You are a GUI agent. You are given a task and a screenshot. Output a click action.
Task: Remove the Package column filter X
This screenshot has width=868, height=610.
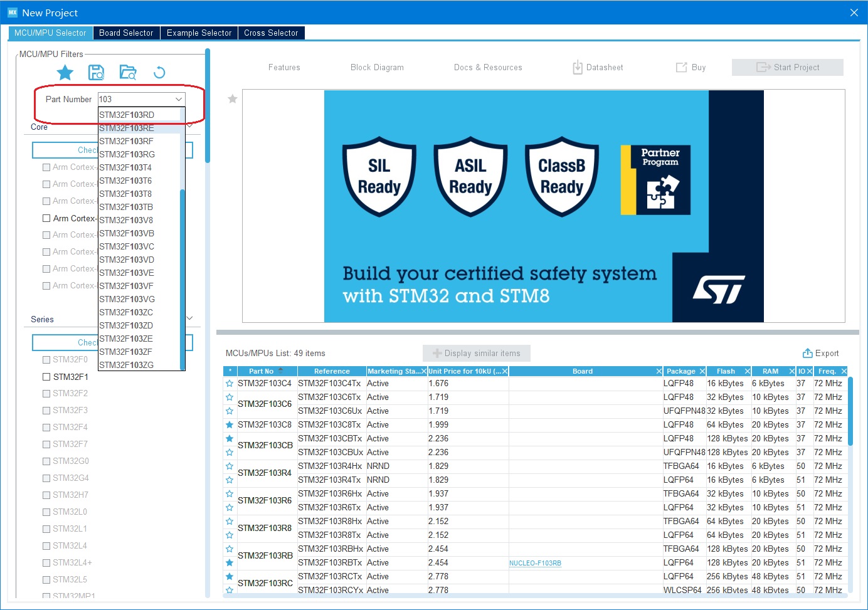pyautogui.click(x=702, y=371)
